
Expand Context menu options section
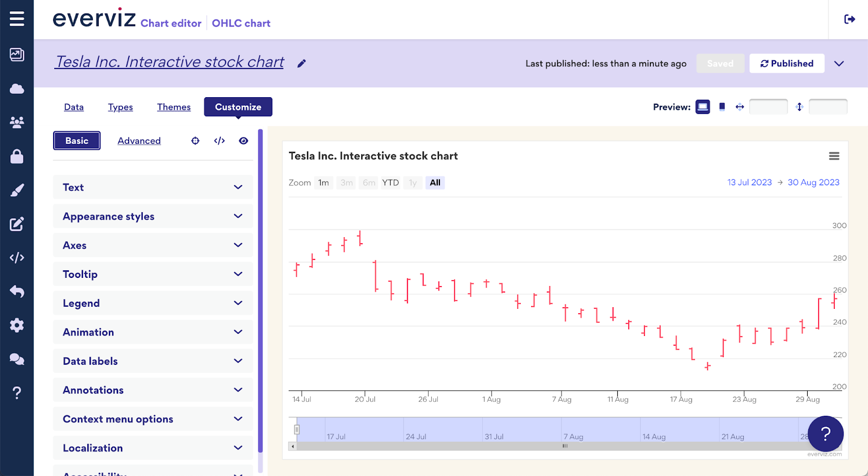click(x=153, y=419)
